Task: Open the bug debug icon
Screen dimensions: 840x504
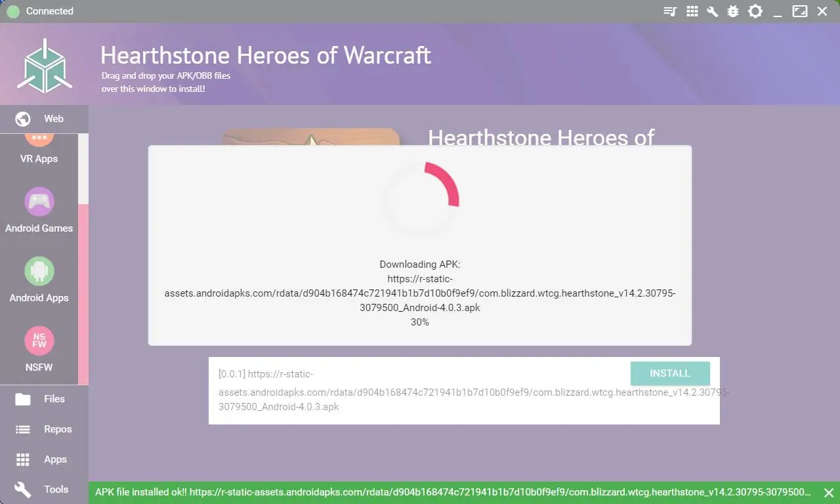Action: pyautogui.click(x=733, y=11)
